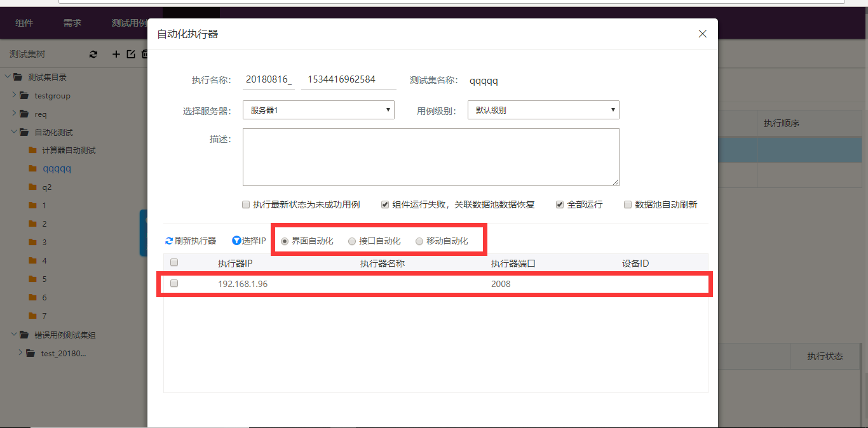Viewport: 868px width, 428px height.
Task: Check the select-all box in the executor table header
Action: [x=174, y=262]
